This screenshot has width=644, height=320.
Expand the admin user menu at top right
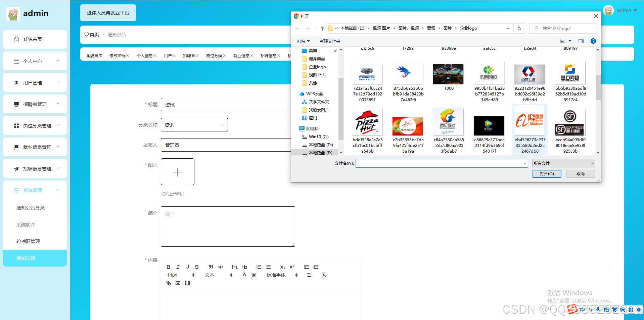point(620,10)
